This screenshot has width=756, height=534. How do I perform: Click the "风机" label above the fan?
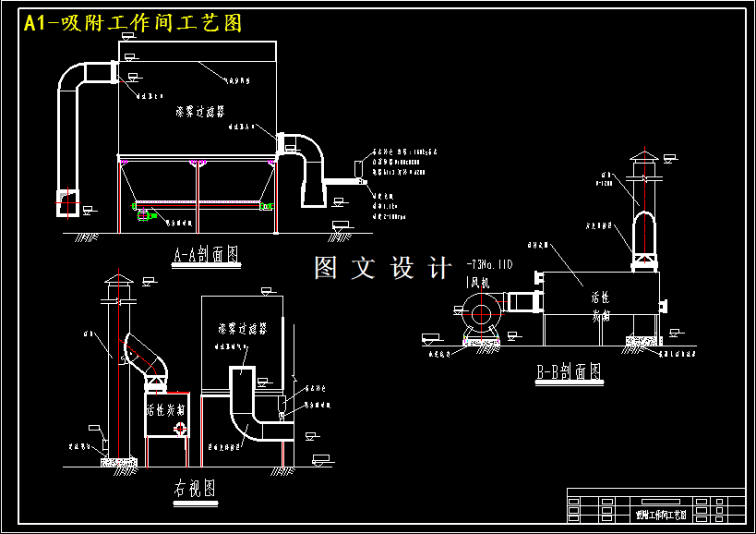coord(478,282)
